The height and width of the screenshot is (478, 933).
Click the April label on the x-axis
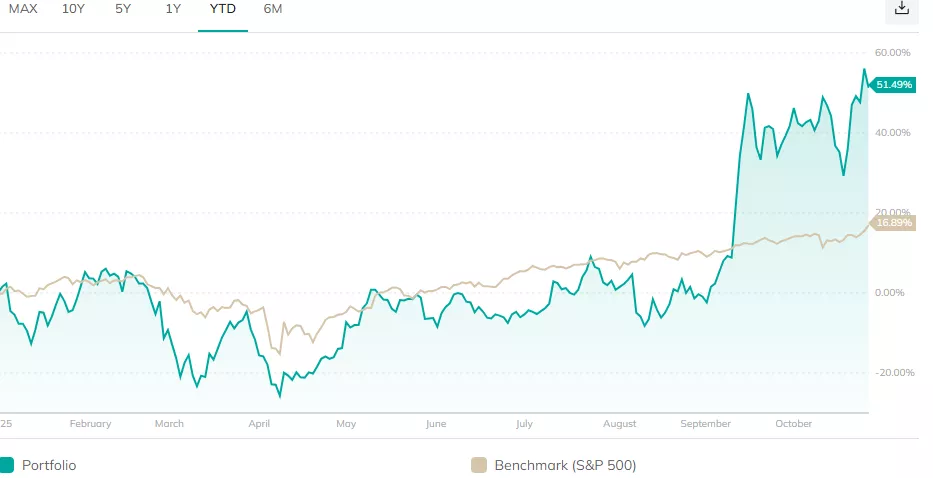point(259,424)
